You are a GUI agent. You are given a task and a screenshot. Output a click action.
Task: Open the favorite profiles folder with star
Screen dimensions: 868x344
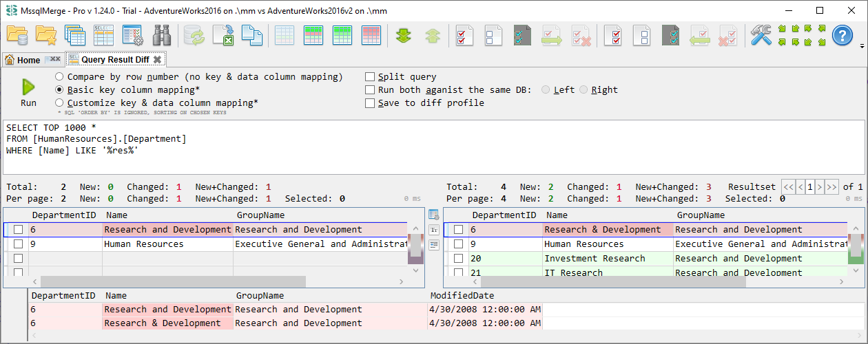tap(46, 35)
